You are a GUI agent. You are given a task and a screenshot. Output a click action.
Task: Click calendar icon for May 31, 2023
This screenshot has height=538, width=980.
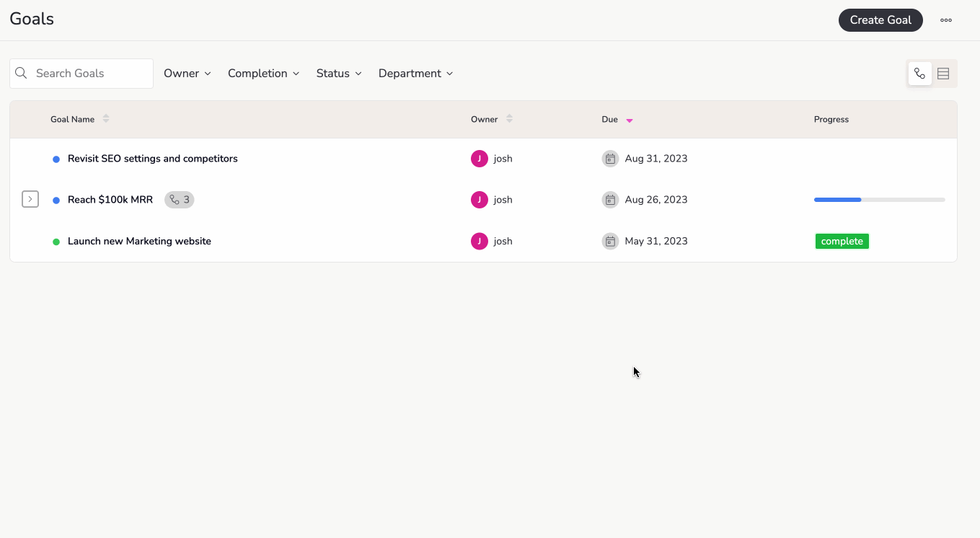click(610, 242)
